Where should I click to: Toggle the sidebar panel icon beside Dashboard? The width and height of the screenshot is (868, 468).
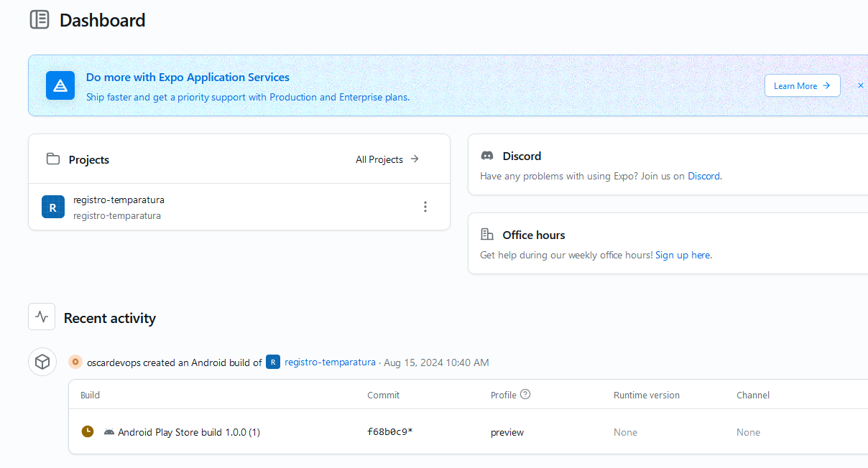tap(40, 19)
